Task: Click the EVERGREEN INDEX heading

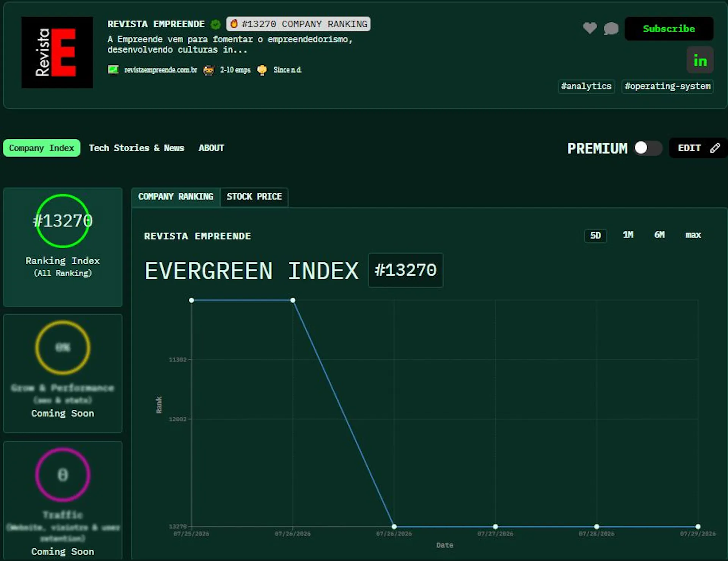Action: 251,271
